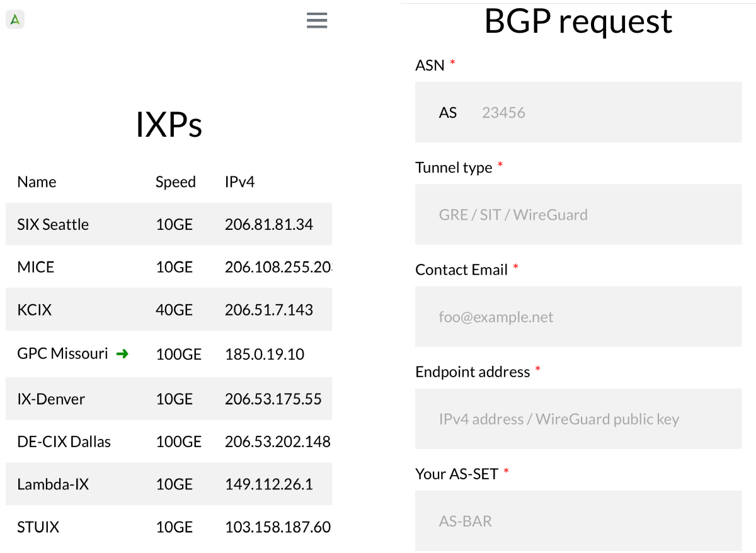Select the STUIX row name
The image size is (756, 553).
[x=38, y=527]
